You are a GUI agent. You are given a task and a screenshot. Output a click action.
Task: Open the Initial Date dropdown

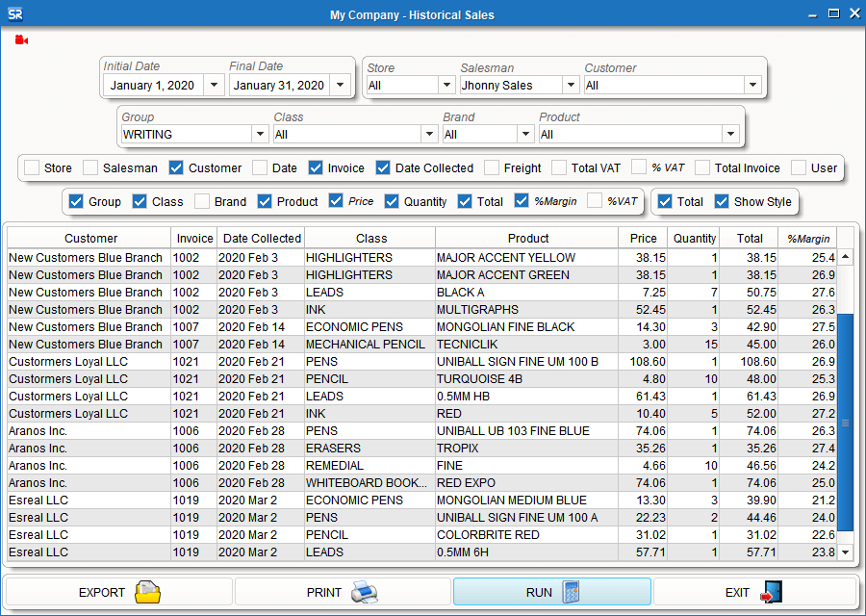tap(214, 85)
